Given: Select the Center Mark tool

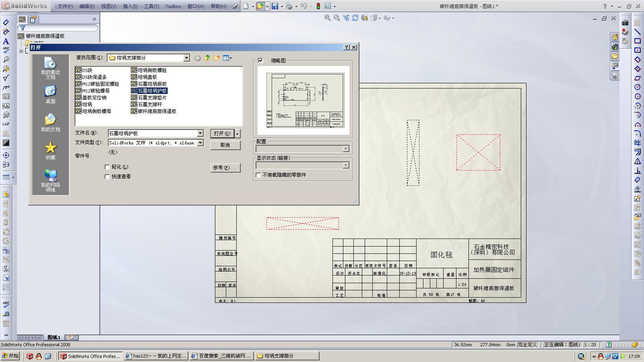Looking at the screenshot, I should click(6, 155).
